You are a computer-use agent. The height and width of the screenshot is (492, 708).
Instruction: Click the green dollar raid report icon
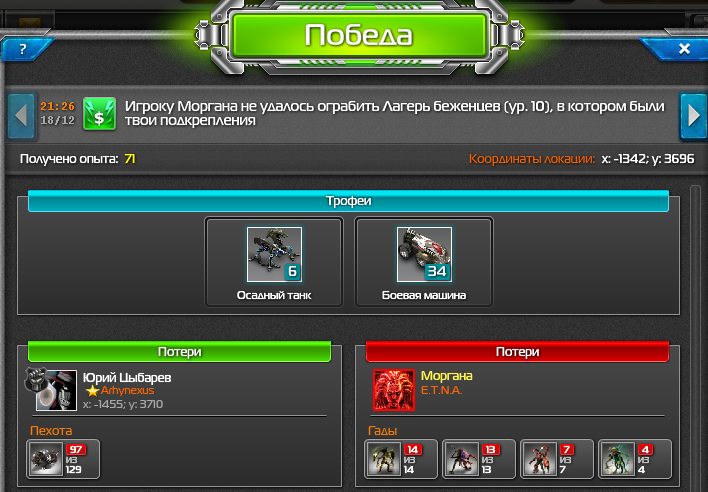(x=99, y=114)
